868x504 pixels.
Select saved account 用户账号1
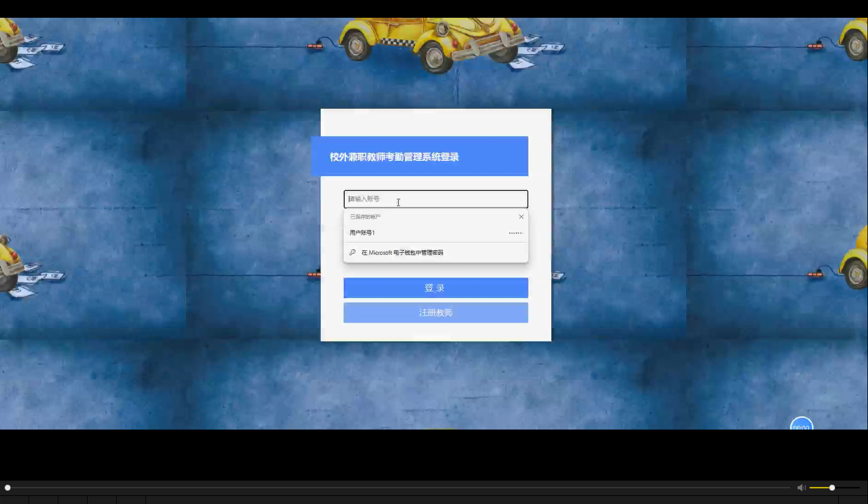(x=436, y=233)
